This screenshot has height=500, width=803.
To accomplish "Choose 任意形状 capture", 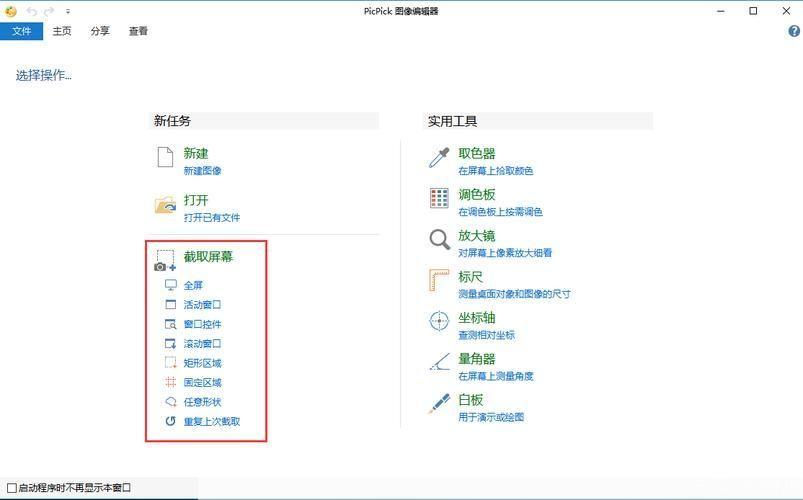I will pyautogui.click(x=202, y=402).
